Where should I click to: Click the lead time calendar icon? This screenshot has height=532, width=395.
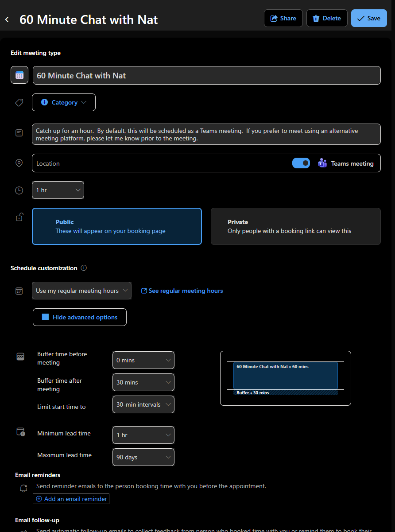tap(20, 432)
